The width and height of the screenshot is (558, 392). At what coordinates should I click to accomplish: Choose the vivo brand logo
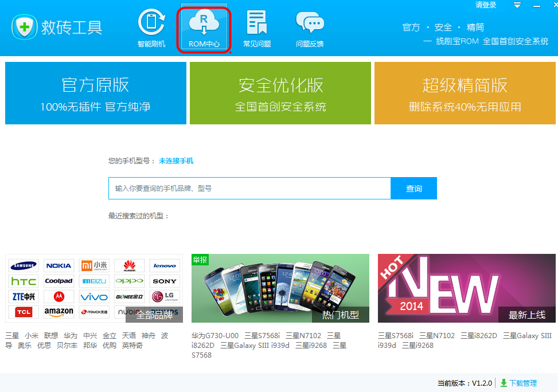click(93, 297)
